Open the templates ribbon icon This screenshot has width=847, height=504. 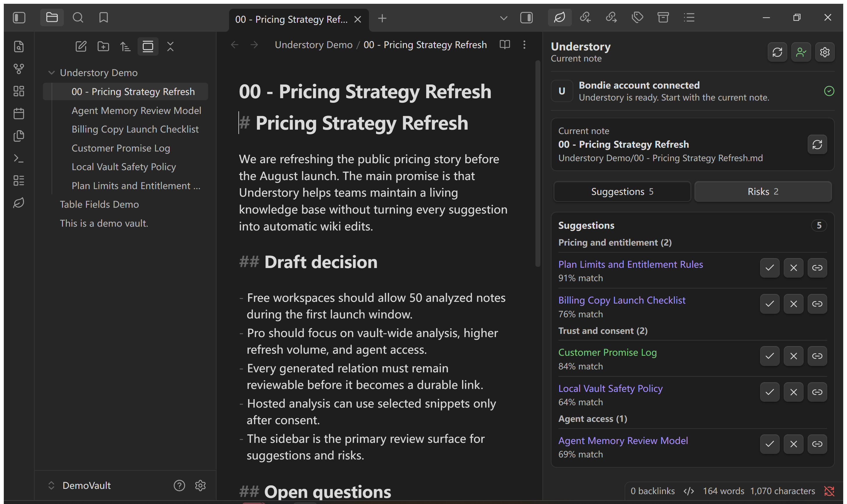point(19,136)
